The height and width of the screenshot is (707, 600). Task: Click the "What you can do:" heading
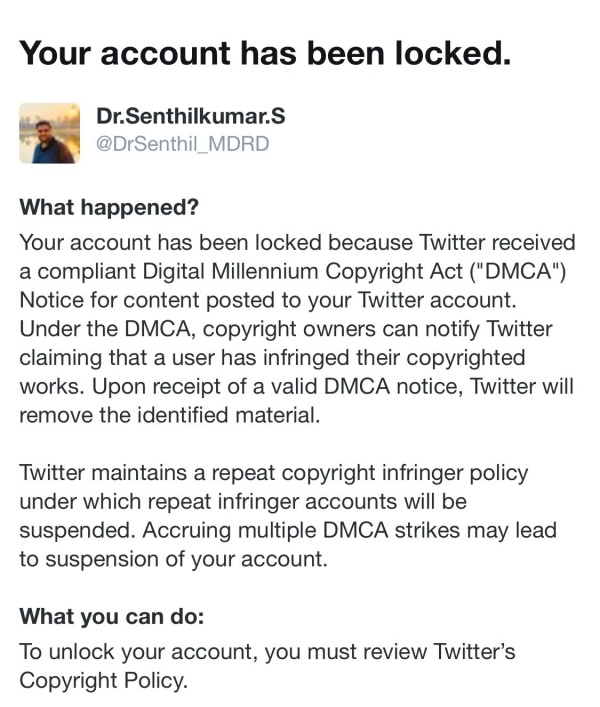click(118, 615)
